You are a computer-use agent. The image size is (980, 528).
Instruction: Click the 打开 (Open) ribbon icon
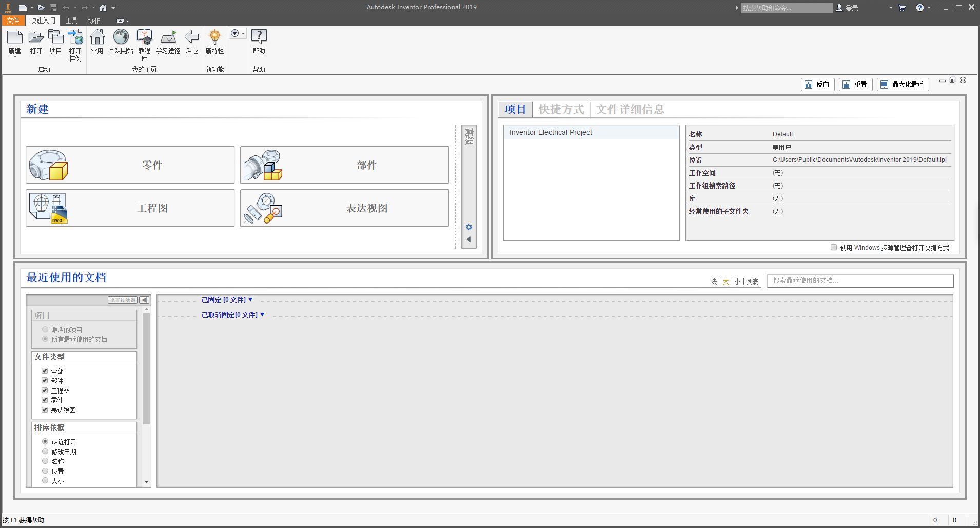pos(36,38)
